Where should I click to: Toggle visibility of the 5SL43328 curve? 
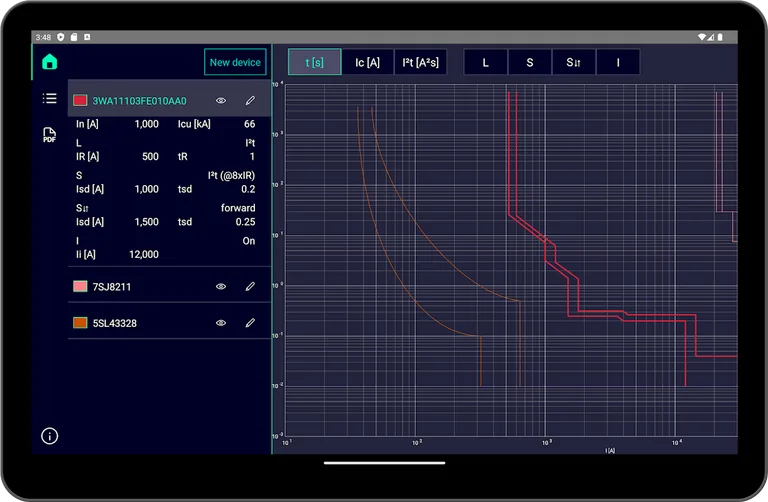tap(221, 323)
